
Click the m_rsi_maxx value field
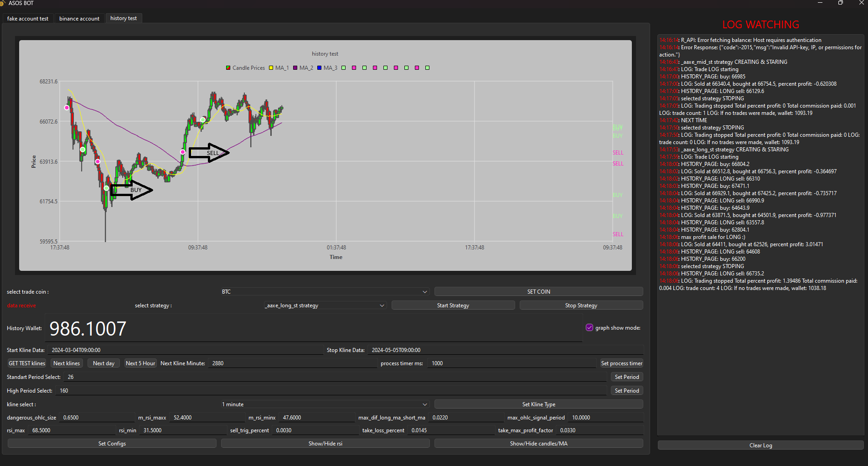207,418
